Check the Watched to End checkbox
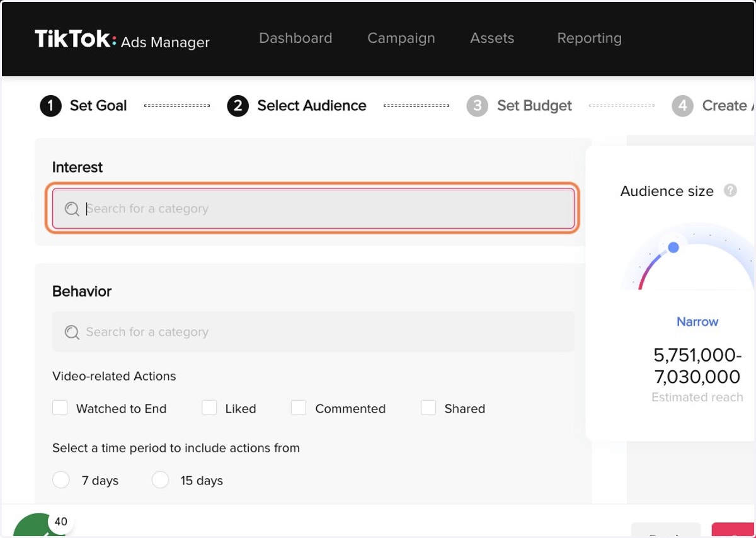 [60, 408]
